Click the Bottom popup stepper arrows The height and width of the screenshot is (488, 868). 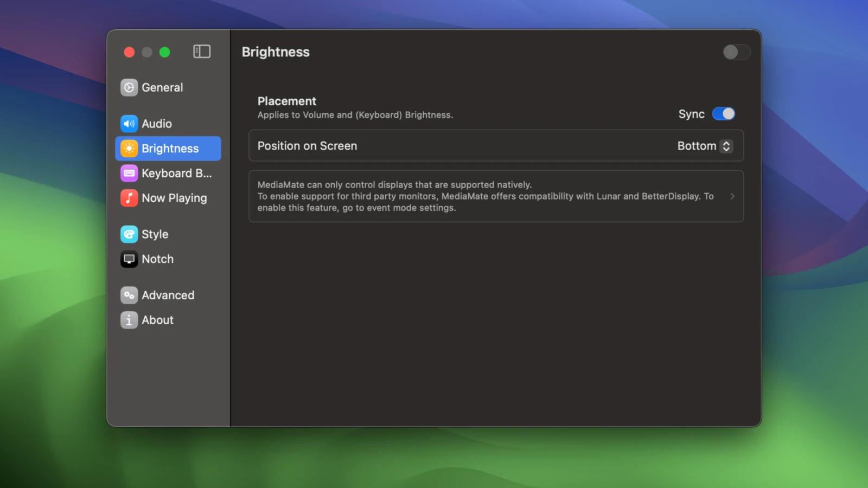click(x=726, y=146)
